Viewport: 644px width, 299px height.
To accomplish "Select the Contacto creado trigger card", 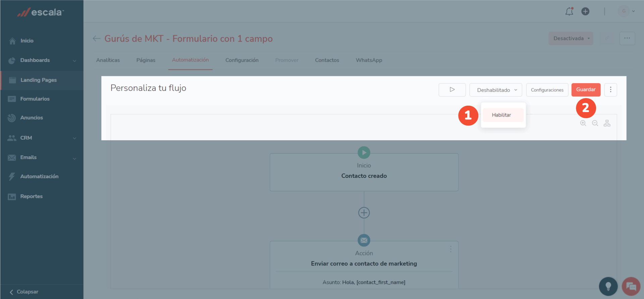I will point(364,172).
